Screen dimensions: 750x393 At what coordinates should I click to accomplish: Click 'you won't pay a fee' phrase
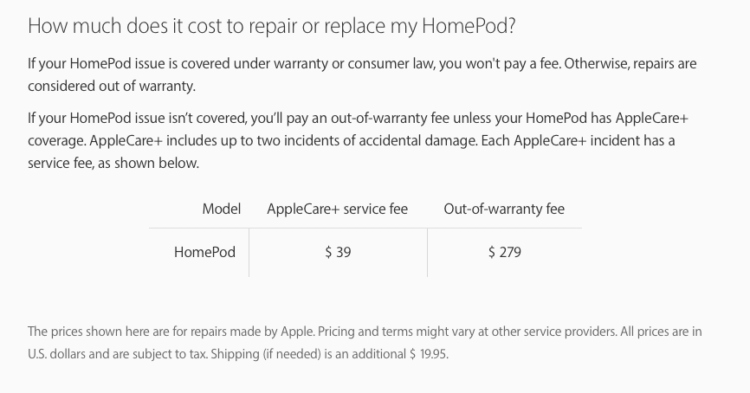point(499,64)
